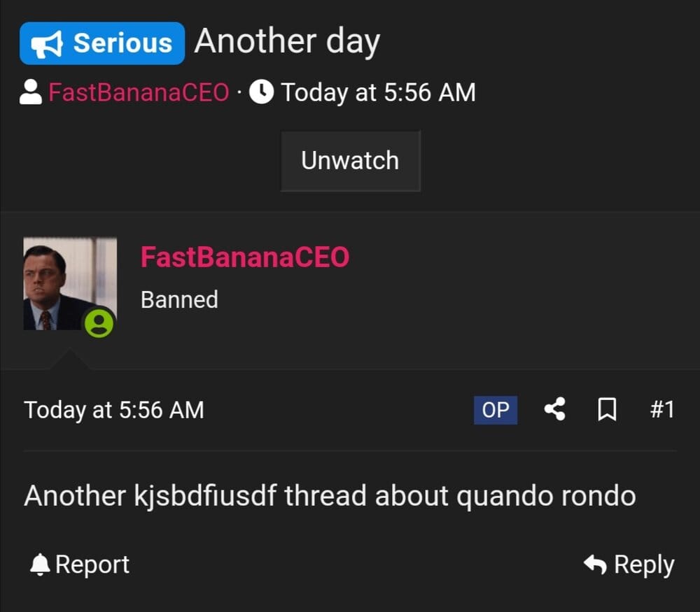Open FastBananaCEO's member card from the header
The width and height of the screenshot is (700, 612).
click(x=139, y=92)
